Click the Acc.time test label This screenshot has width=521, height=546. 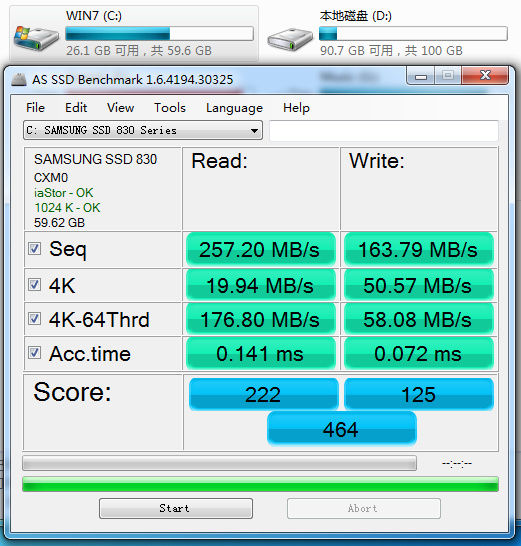point(90,354)
